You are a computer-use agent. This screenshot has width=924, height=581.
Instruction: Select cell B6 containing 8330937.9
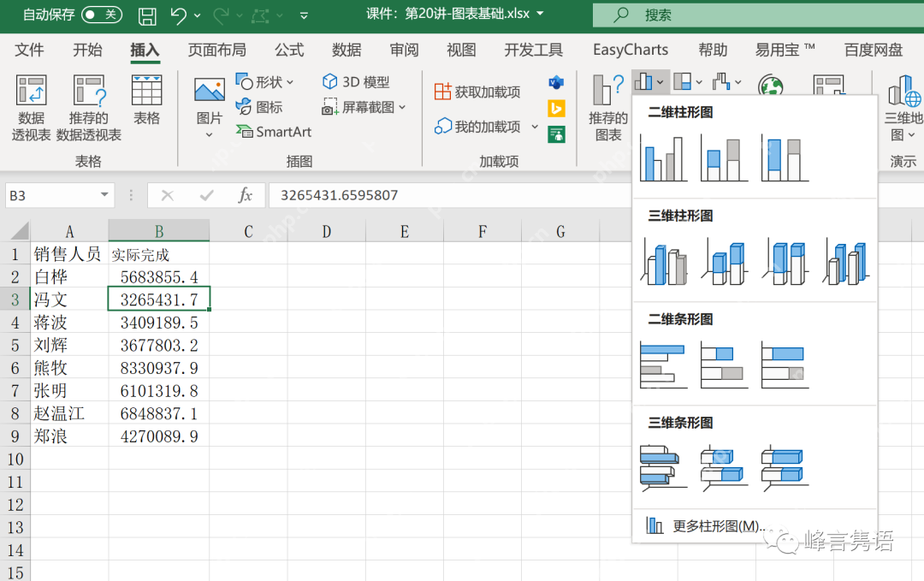point(158,368)
